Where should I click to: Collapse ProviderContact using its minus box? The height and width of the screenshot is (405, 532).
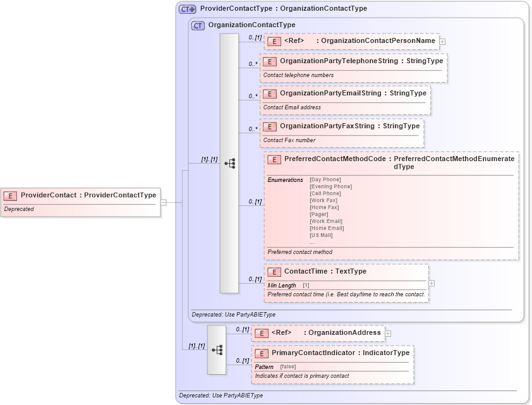(x=162, y=203)
